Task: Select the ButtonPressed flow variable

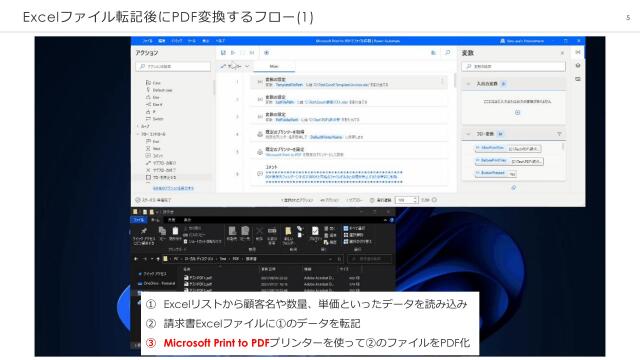Action: 496,173
